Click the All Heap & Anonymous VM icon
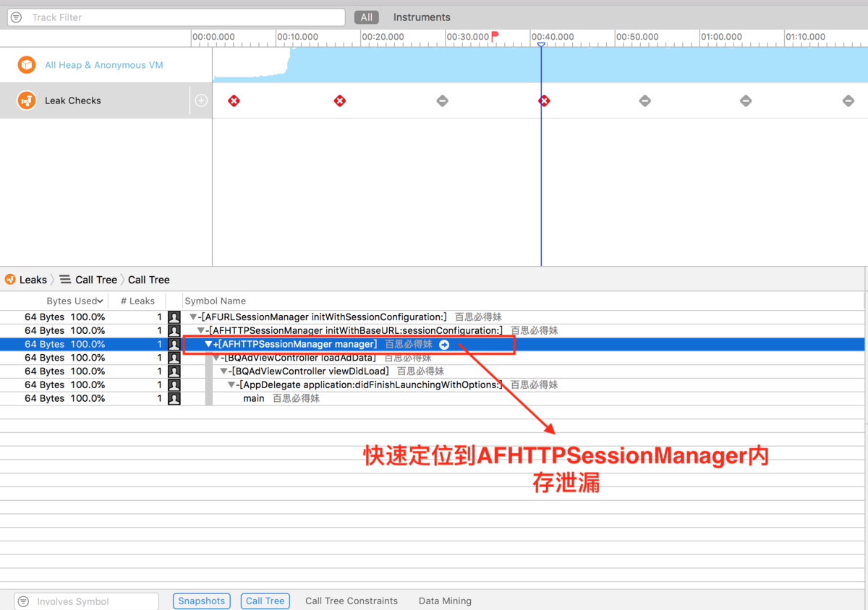868x610 pixels. (x=27, y=65)
